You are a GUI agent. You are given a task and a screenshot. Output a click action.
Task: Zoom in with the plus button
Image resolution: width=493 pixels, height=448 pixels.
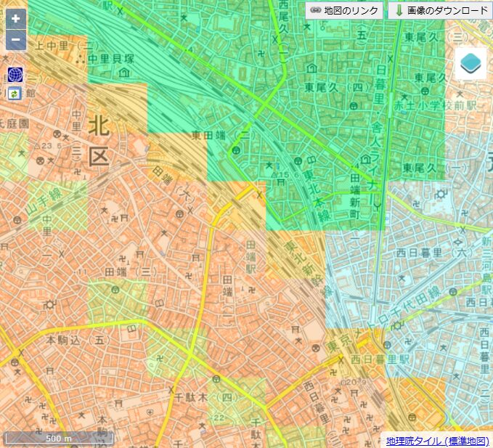pos(15,19)
